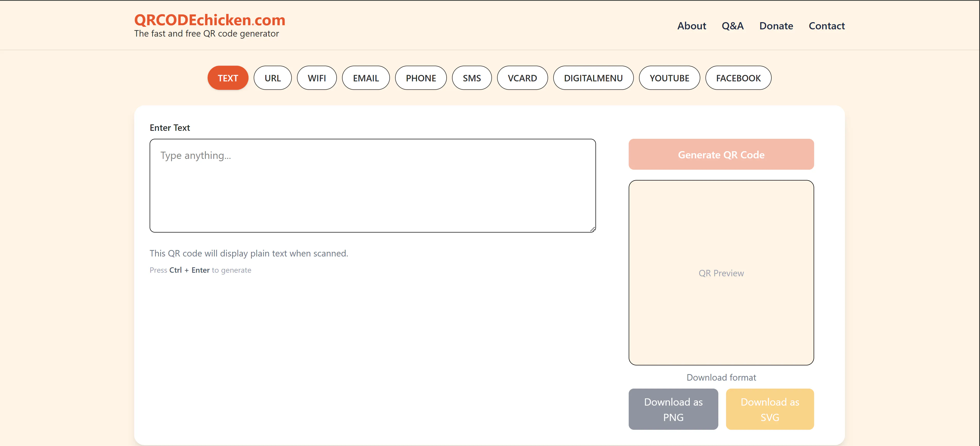This screenshot has height=446, width=980.
Task: Choose the PHONE QR type
Action: (420, 78)
